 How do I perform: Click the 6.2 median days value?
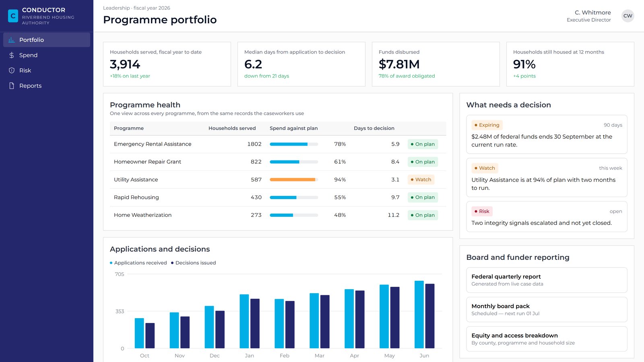[x=253, y=64]
